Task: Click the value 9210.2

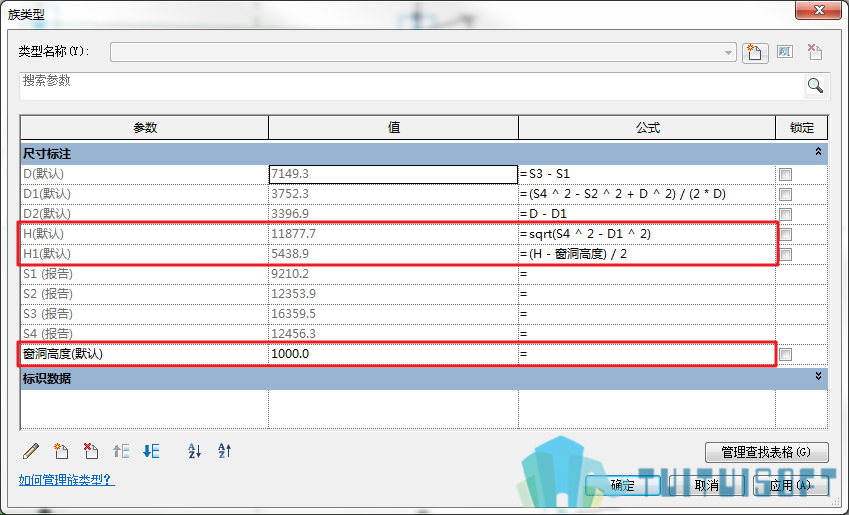Action: coord(290,274)
